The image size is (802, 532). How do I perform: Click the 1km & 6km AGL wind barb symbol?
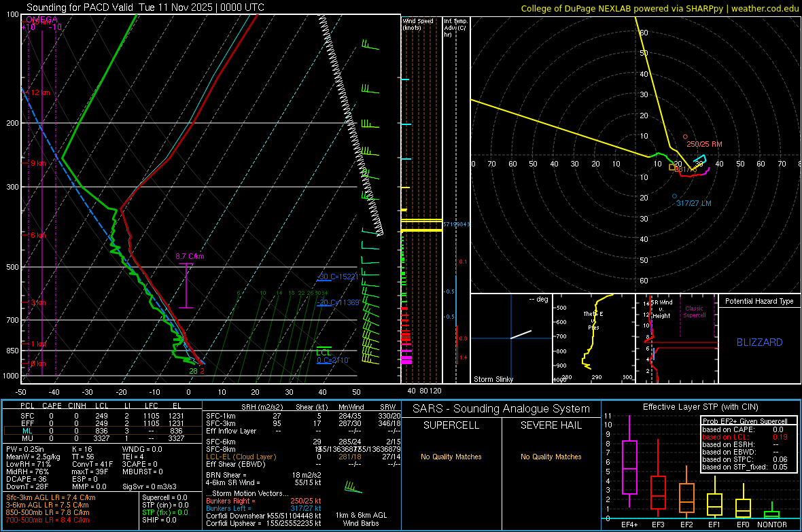click(x=353, y=487)
